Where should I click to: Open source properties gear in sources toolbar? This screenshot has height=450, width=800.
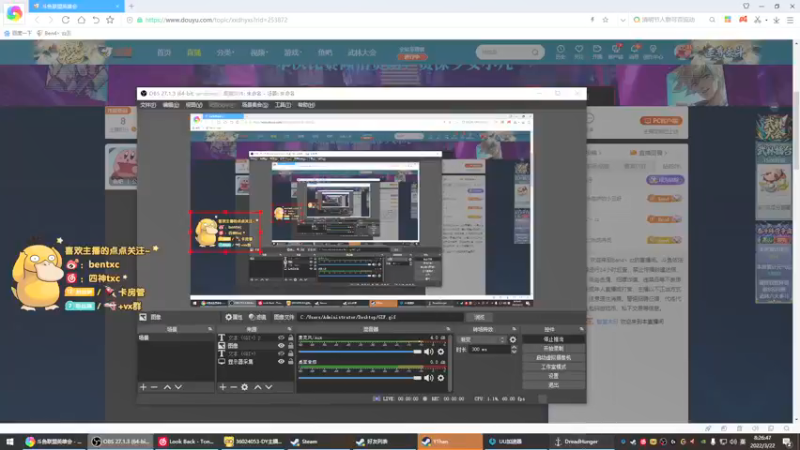tap(244, 387)
